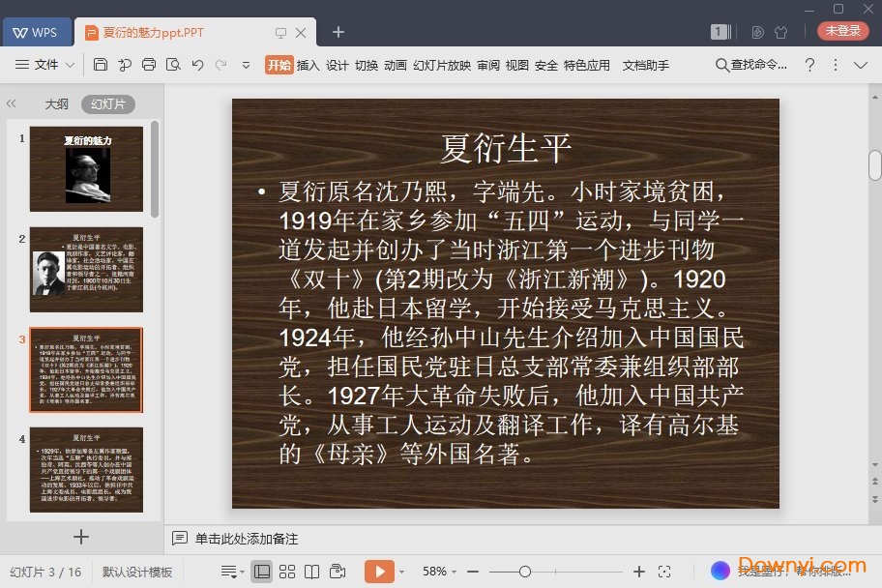The width and height of the screenshot is (882, 588).
Task: Click the zoom slider handle
Action: (525, 572)
